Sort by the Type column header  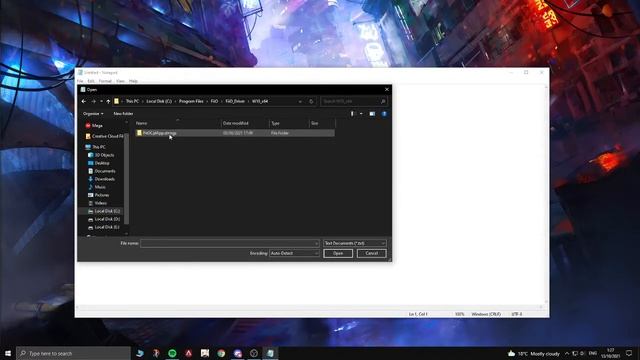pos(289,123)
